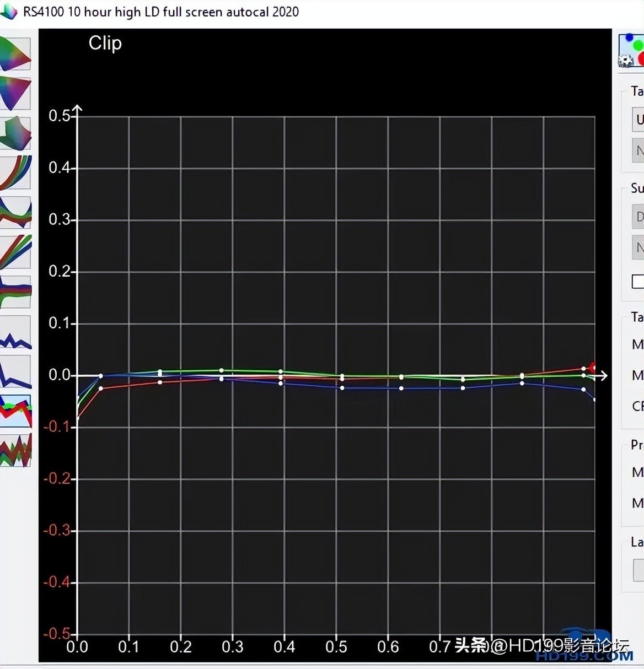Open the flat horizontal RGB balance chart
The width and height of the screenshot is (644, 669).
tap(15, 292)
